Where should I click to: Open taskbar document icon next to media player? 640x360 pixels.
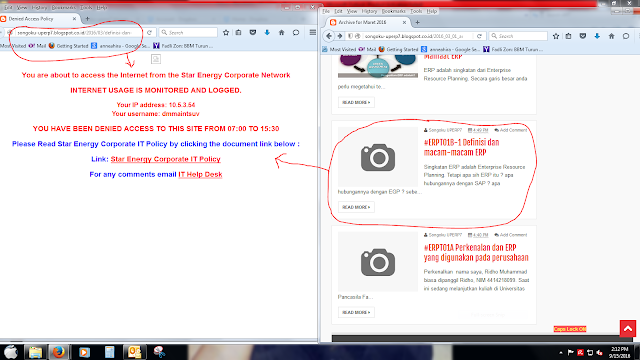[109, 352]
